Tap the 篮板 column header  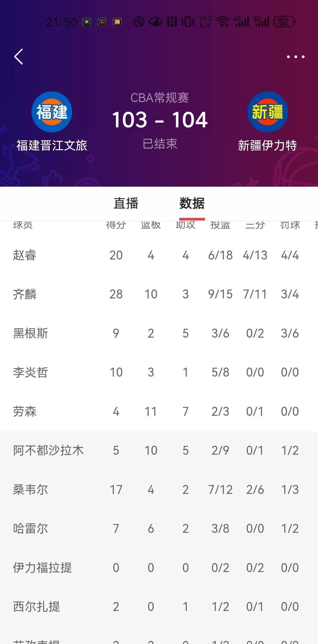[150, 225]
